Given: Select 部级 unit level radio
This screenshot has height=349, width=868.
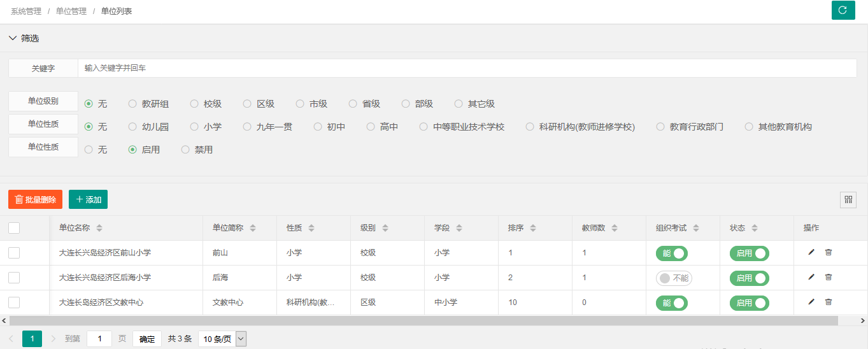Looking at the screenshot, I should 406,104.
